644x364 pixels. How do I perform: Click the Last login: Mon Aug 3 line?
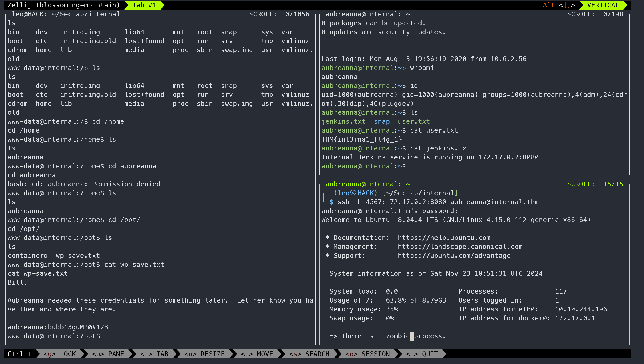pyautogui.click(x=424, y=59)
